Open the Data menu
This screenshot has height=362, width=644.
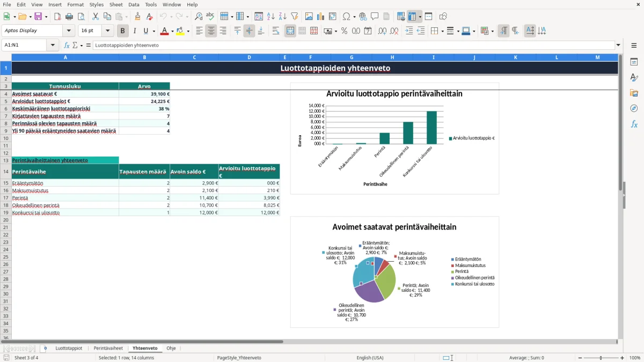[x=134, y=4]
